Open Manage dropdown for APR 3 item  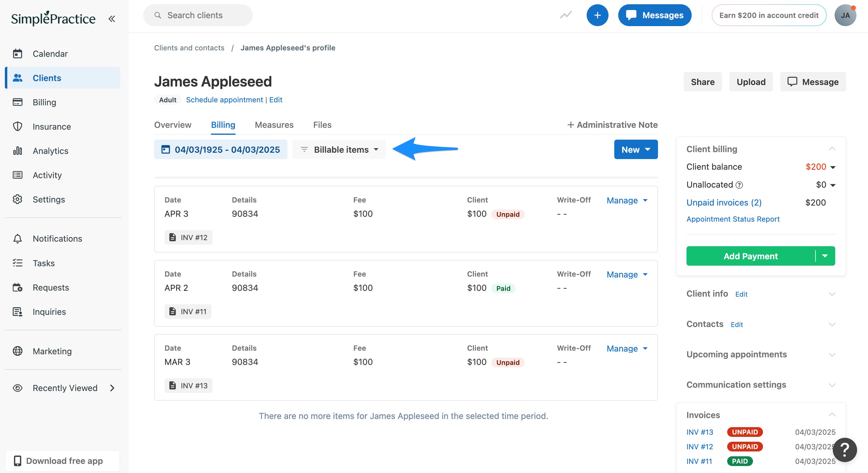click(x=627, y=200)
